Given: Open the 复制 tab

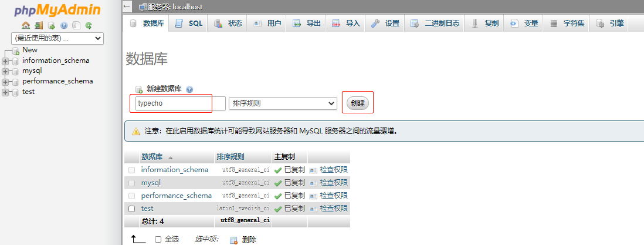Looking at the screenshot, I should pos(484,24).
